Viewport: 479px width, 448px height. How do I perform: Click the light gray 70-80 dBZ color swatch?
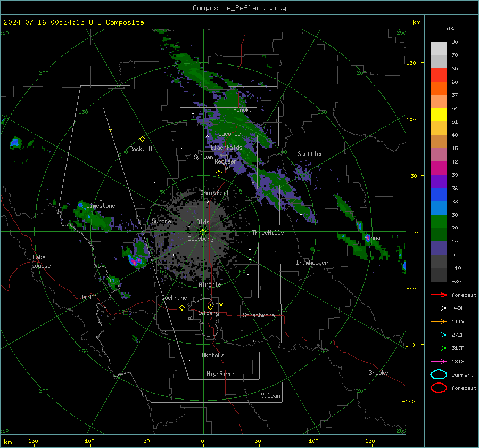tap(439, 48)
